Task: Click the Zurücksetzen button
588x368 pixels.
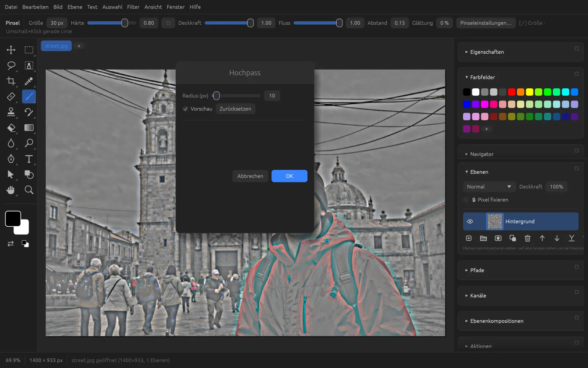Action: 235,109
